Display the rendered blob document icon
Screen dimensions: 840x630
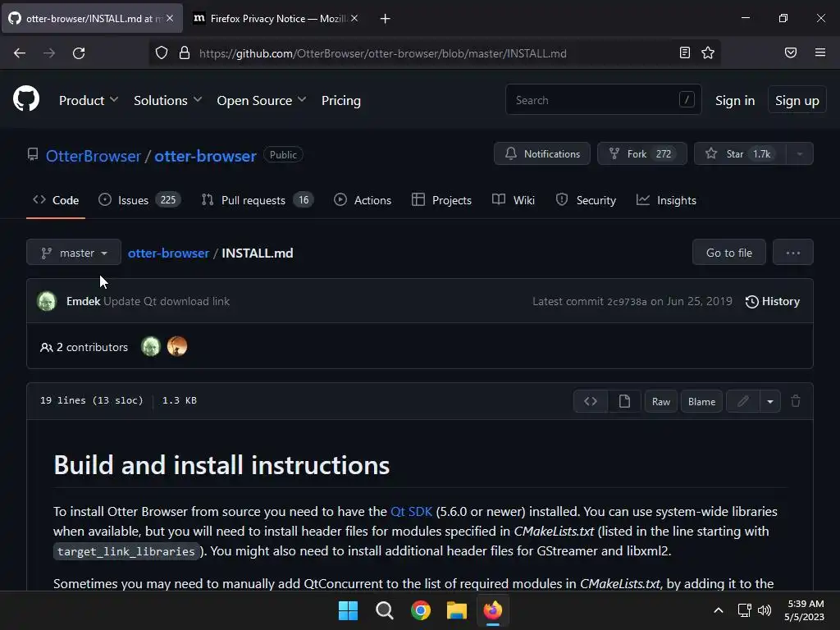[624, 401]
